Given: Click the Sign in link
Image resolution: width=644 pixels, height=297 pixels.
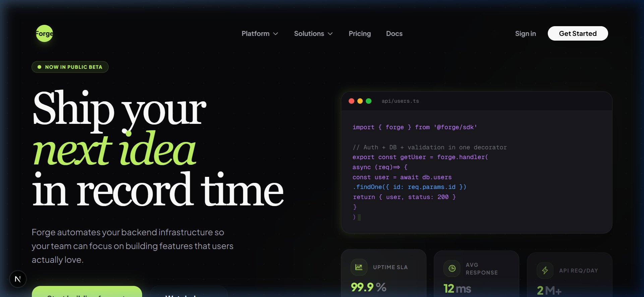Looking at the screenshot, I should (x=525, y=34).
